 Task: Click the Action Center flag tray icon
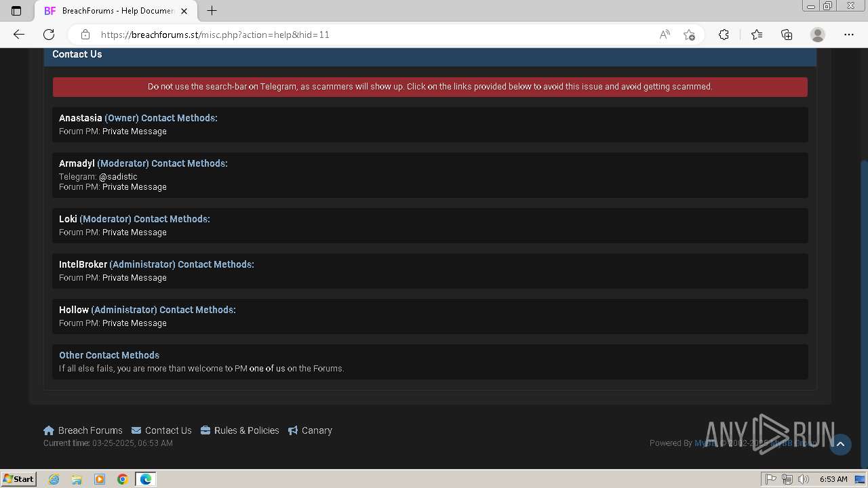[x=771, y=479]
